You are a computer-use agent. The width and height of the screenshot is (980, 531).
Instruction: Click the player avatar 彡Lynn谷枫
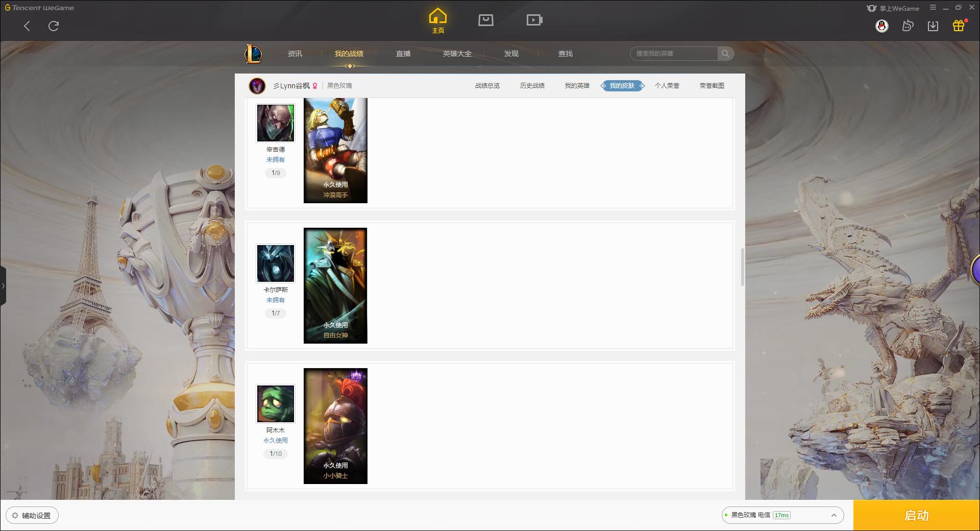point(257,86)
